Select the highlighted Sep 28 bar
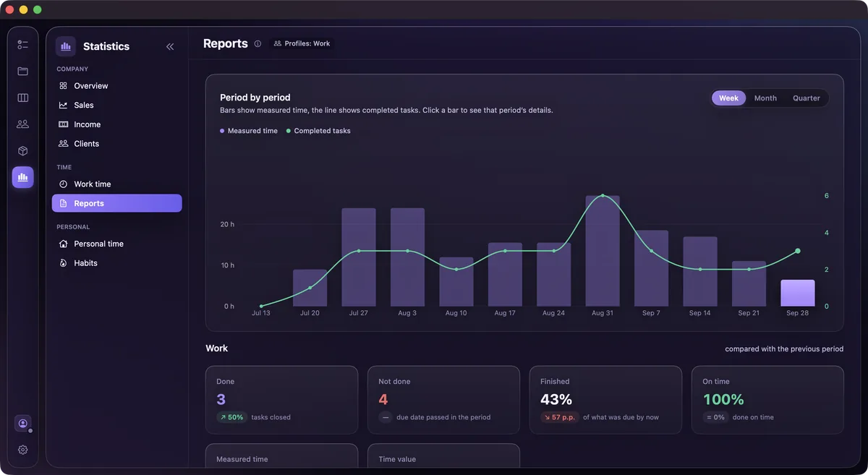The height and width of the screenshot is (475, 868). [797, 293]
